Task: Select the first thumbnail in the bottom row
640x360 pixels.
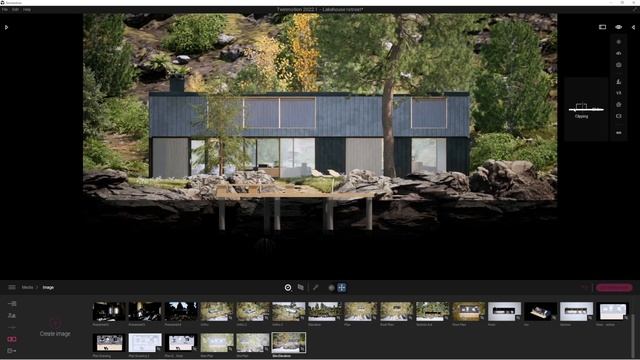Action: [109, 343]
